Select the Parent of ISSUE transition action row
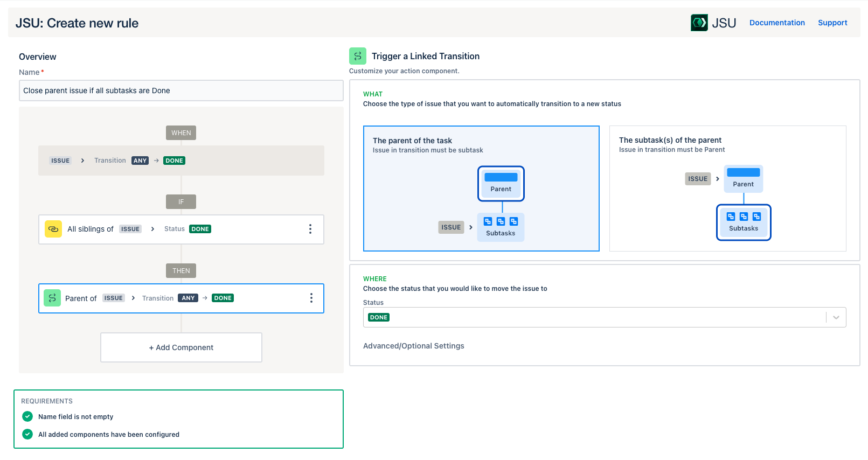This screenshot has width=868, height=460. [181, 298]
